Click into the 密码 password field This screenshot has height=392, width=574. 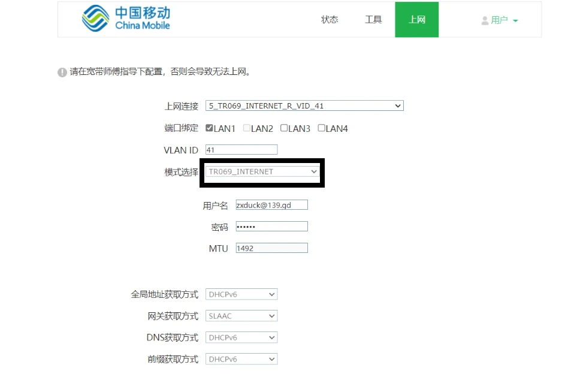tap(271, 227)
